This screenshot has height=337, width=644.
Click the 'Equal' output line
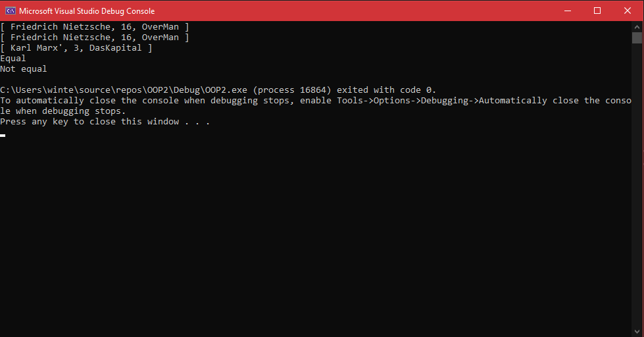coord(12,59)
